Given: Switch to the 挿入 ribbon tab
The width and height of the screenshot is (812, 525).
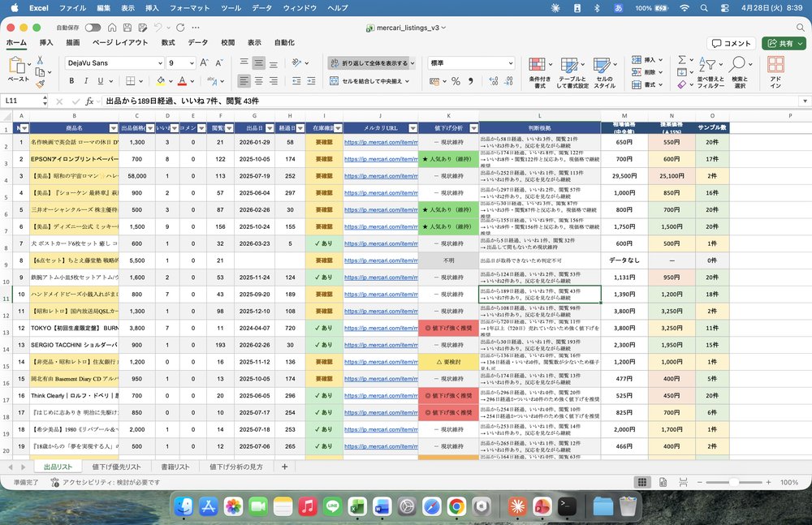Looking at the screenshot, I should [46, 42].
